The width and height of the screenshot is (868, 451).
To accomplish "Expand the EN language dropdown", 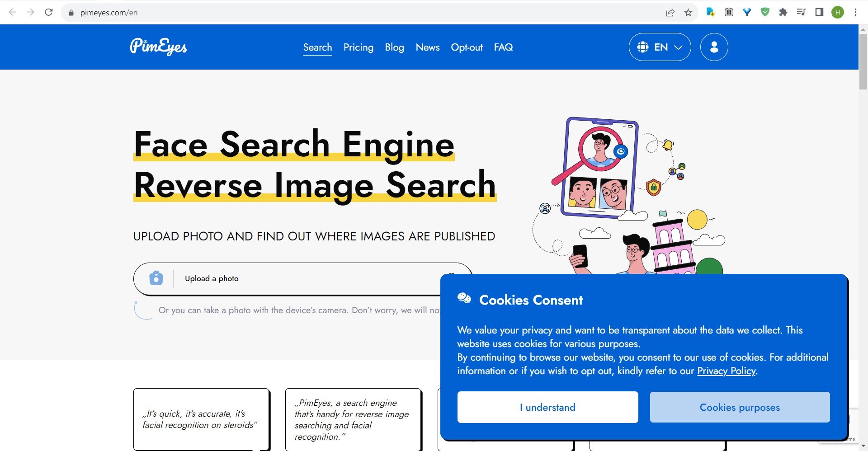I will (x=660, y=47).
